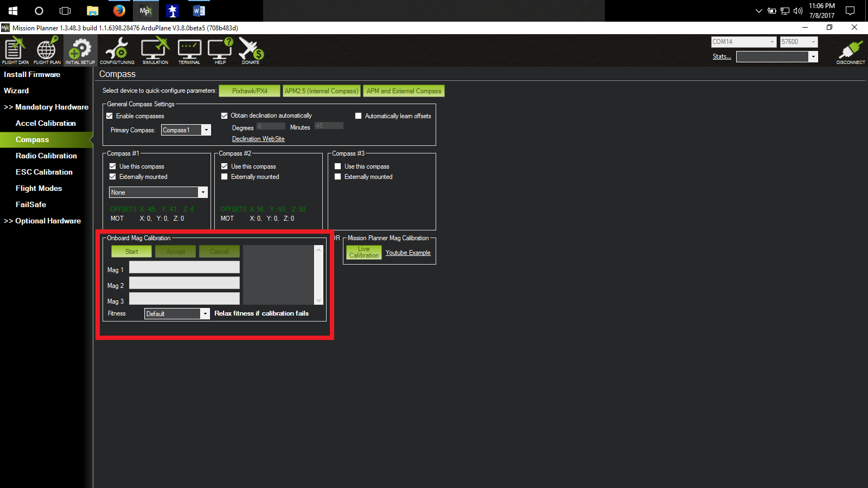Toggle Use this compass for Compass #1
Screen dimensions: 868x488
tap(113, 166)
